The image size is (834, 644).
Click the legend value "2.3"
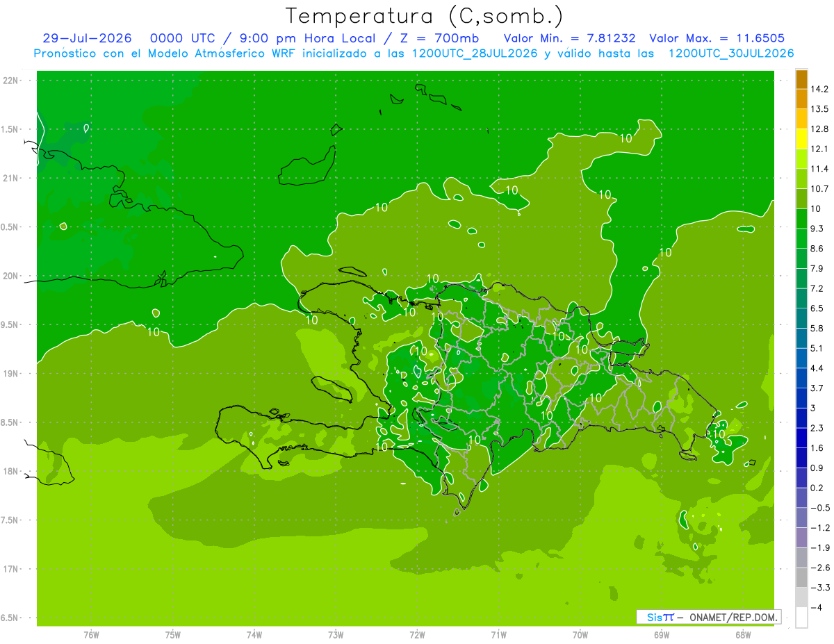[817, 428]
